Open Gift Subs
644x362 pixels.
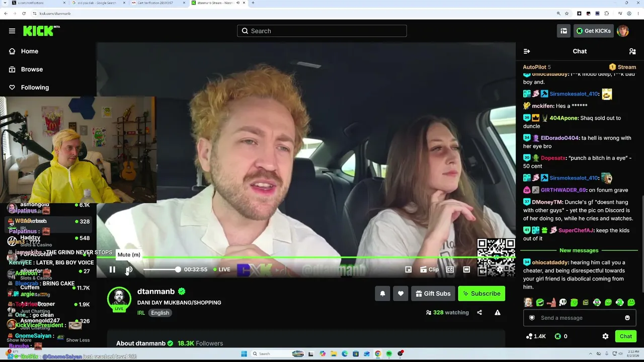click(433, 294)
